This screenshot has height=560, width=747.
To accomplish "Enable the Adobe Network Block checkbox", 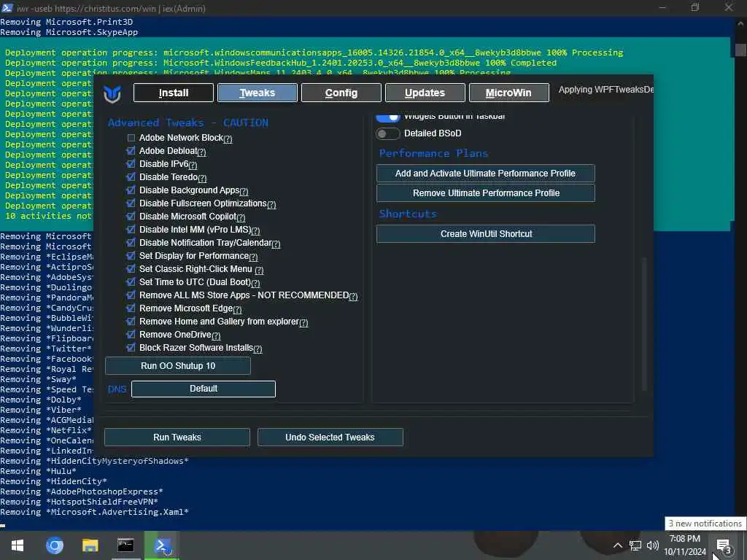I will [131, 138].
